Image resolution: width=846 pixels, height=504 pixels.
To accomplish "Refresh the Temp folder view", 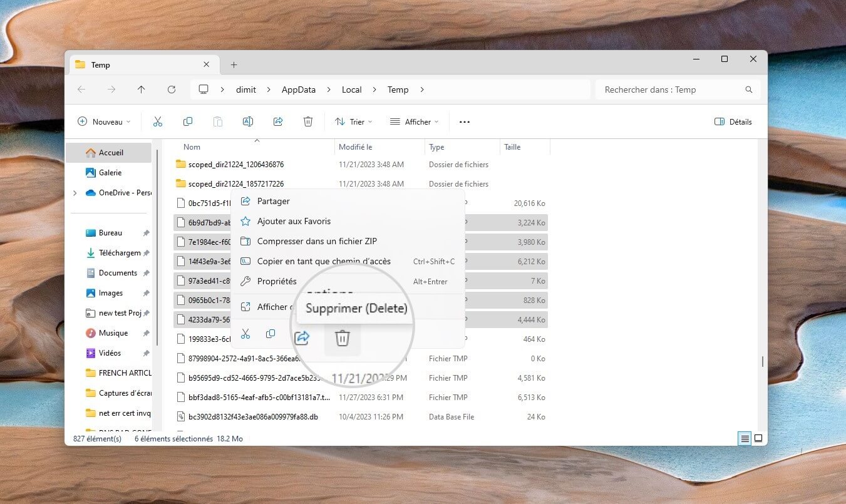I will [x=172, y=90].
